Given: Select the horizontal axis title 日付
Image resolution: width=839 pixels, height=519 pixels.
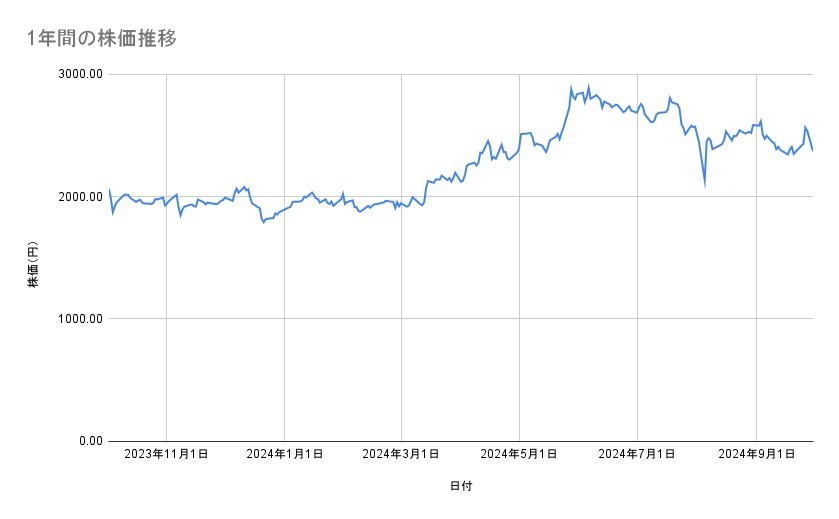Looking at the screenshot, I should 461,486.
